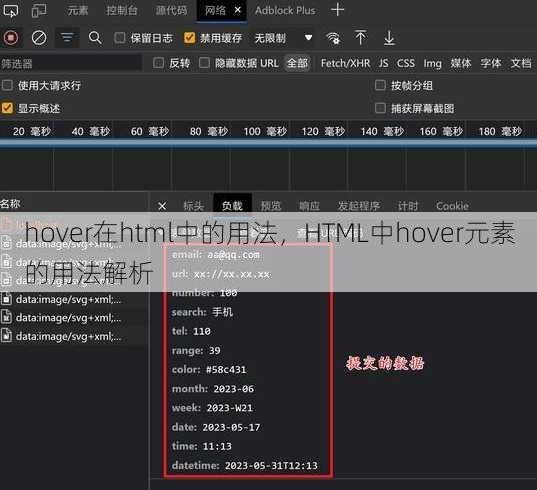This screenshot has width=537, height=490.
Task: Filter requests by JS
Action: [383, 63]
